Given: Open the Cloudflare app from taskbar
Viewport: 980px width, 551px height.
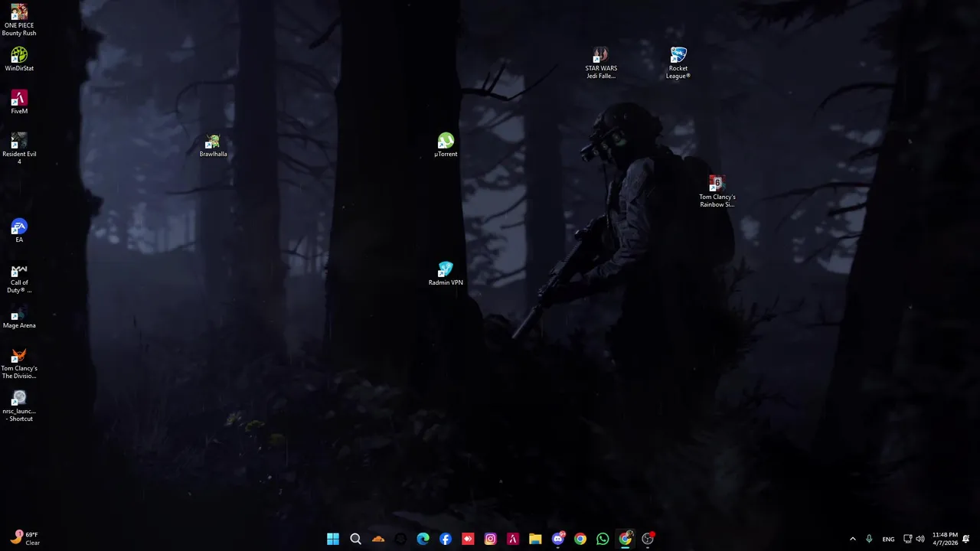Looking at the screenshot, I should [x=378, y=539].
